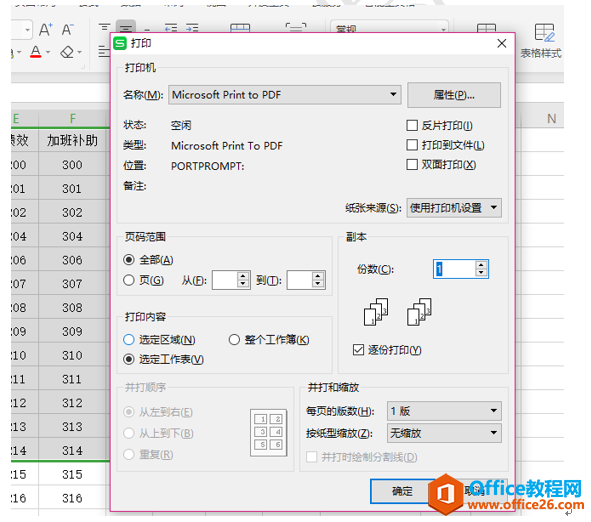Viewport: 591px width, 522px height.
Task: Select the 全部(A) radio button
Action: pos(129,260)
